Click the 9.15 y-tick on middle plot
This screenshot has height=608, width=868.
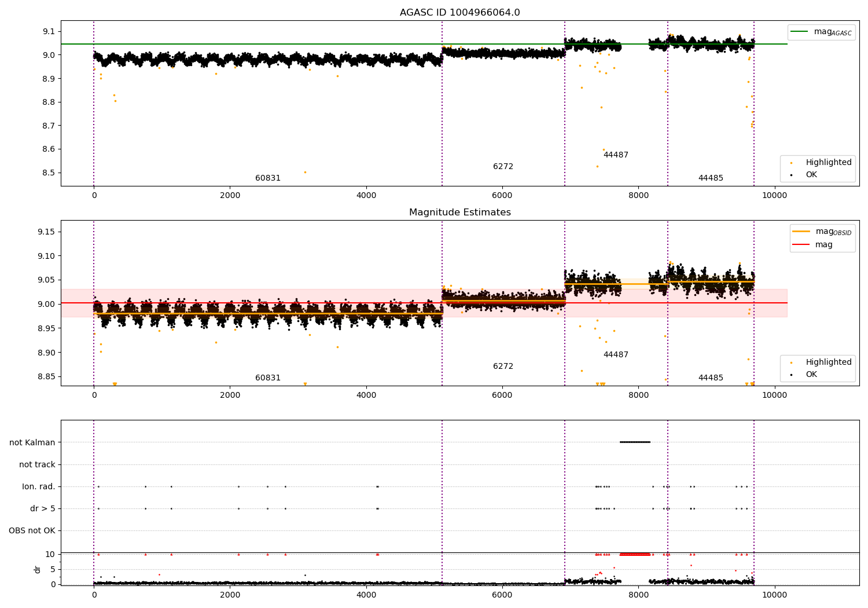[46, 232]
